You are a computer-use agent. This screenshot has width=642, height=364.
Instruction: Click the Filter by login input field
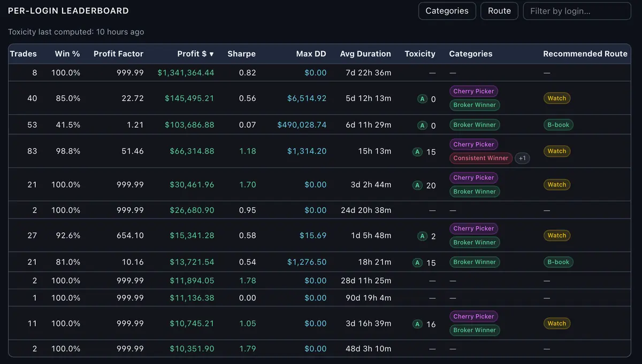click(577, 11)
